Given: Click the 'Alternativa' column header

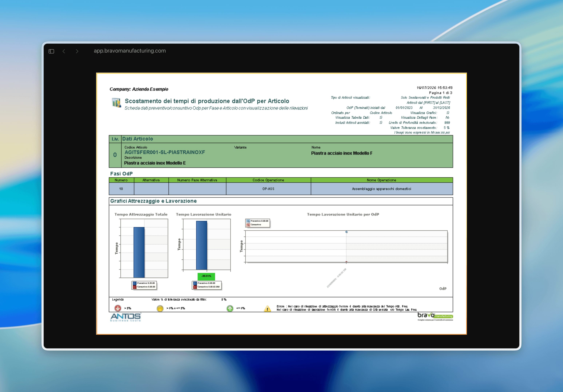Looking at the screenshot, I should point(151,180).
